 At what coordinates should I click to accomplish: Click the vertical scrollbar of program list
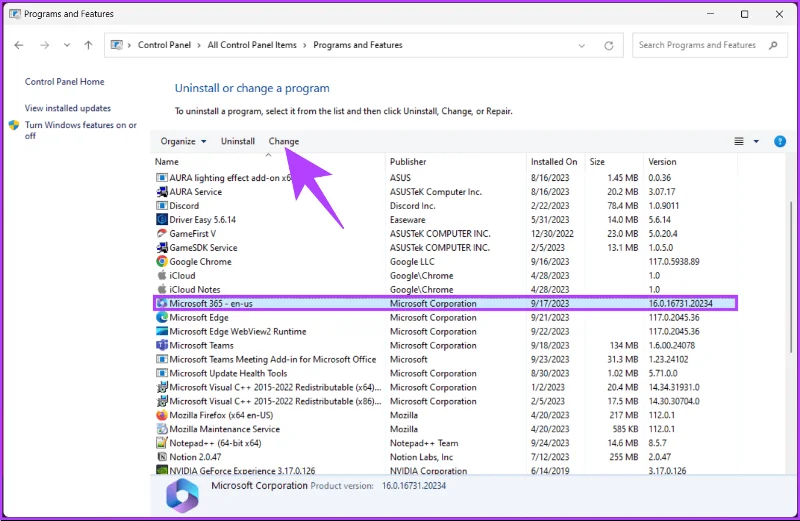pyautogui.click(x=791, y=276)
